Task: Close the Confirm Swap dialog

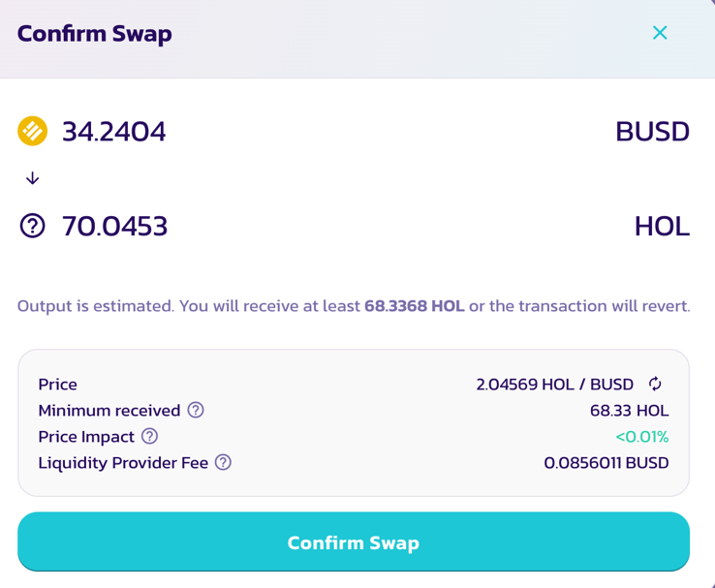Action: tap(660, 33)
